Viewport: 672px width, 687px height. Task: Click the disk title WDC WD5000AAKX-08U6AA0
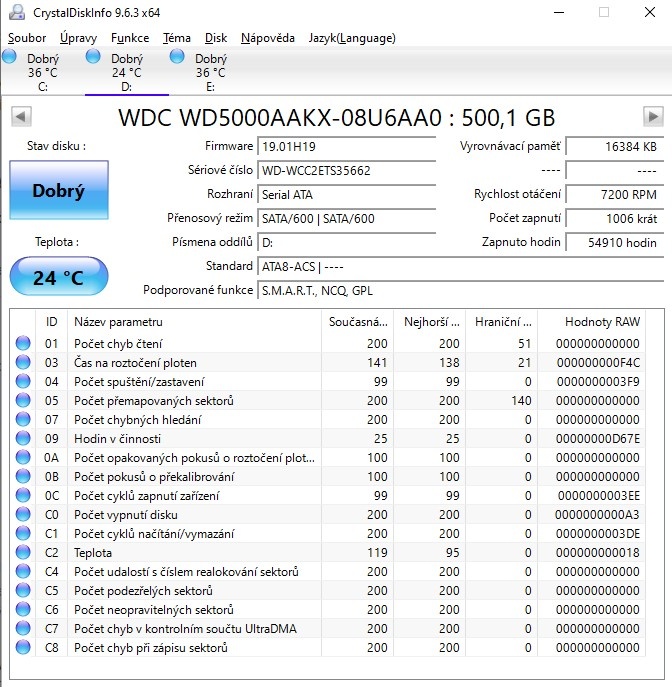280,117
